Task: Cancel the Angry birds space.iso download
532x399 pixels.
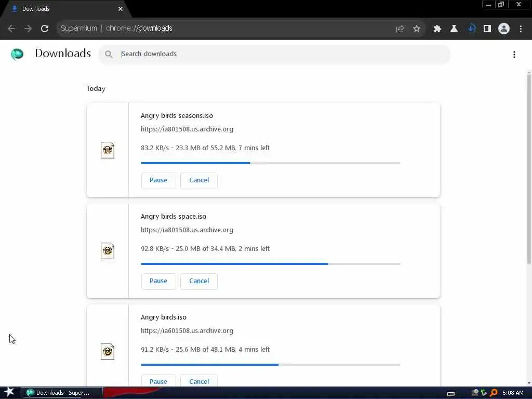Action: (199, 281)
